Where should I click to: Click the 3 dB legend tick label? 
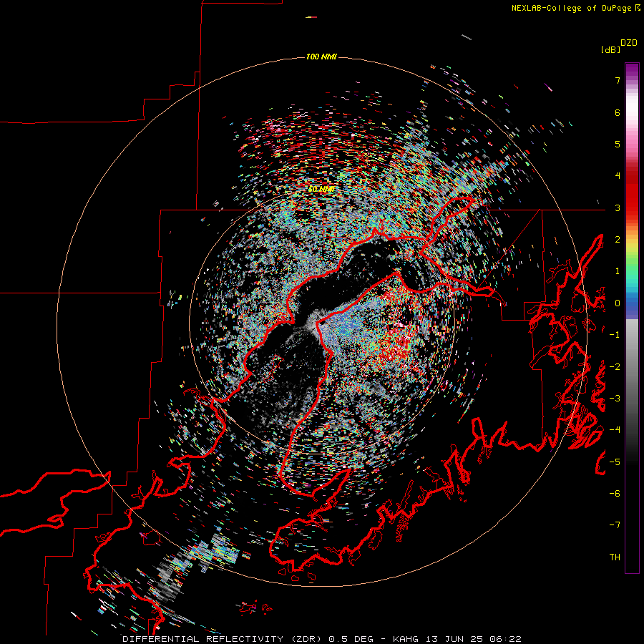tap(618, 208)
